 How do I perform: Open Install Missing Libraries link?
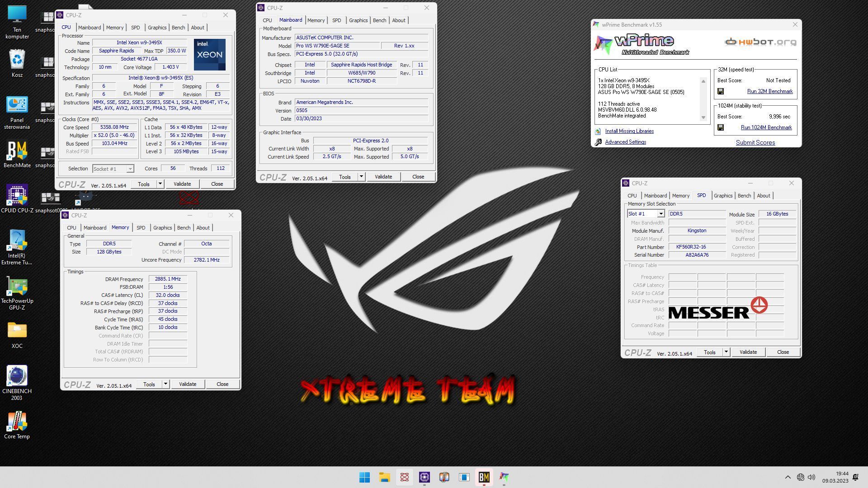coord(629,131)
